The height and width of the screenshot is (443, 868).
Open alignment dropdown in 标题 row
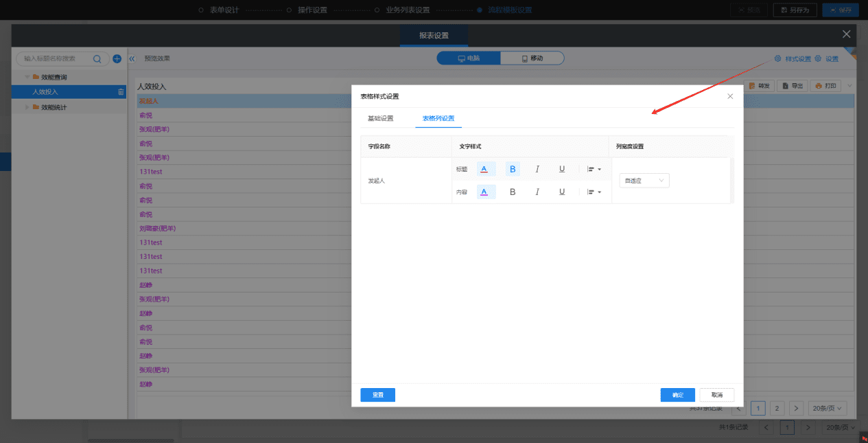tap(594, 169)
